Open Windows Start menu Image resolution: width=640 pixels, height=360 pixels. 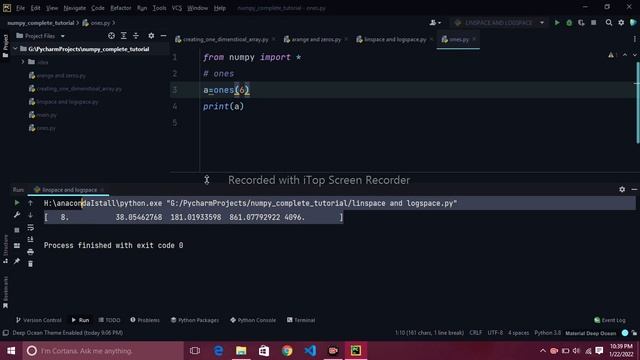point(11,351)
